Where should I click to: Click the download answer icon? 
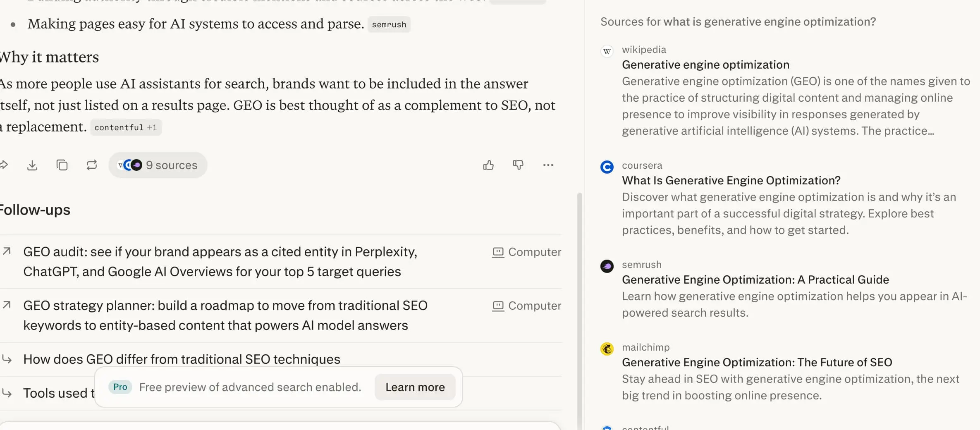coord(32,165)
